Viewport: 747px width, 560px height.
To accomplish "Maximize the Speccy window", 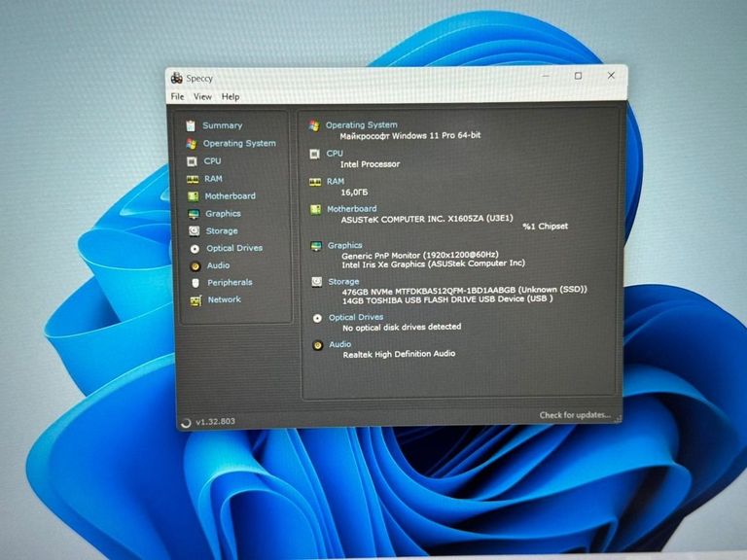I will click(x=578, y=76).
